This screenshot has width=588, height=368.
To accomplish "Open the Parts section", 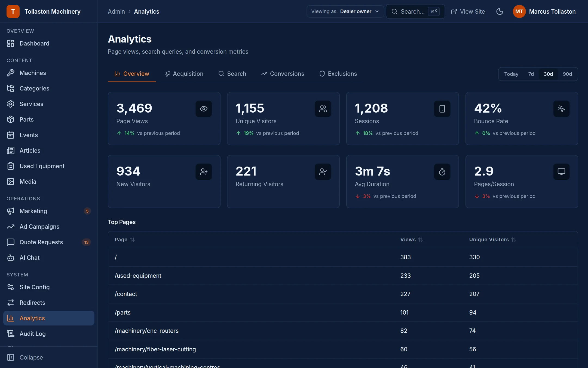I will pos(49,119).
